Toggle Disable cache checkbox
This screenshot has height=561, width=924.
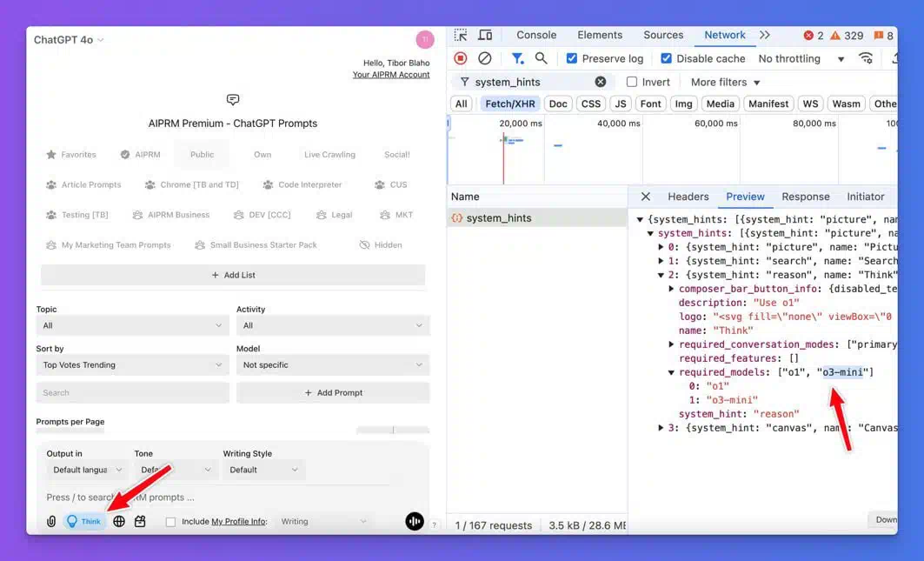pyautogui.click(x=666, y=58)
